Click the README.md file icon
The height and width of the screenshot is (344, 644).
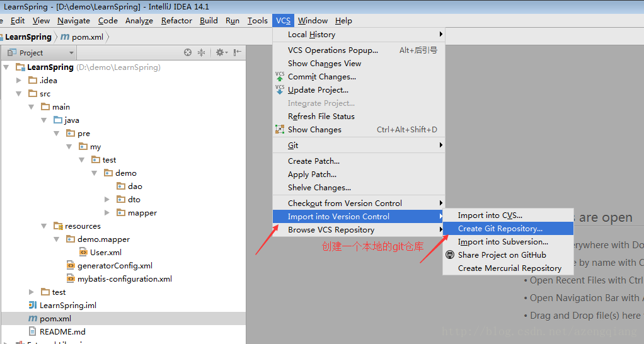pyautogui.click(x=32, y=331)
